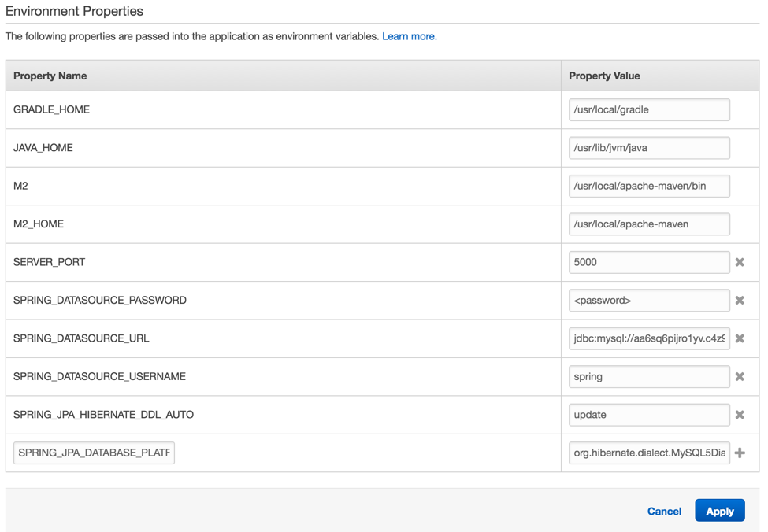Edit the M2 value field

(x=649, y=186)
